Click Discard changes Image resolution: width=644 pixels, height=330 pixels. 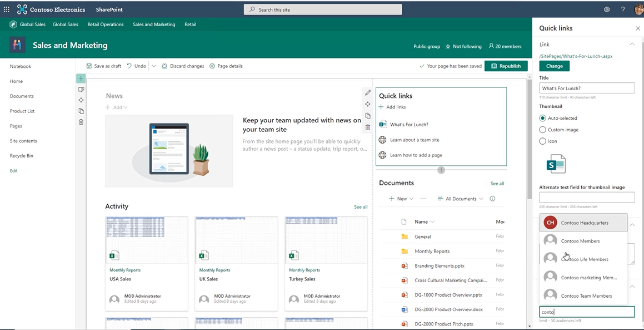(183, 66)
